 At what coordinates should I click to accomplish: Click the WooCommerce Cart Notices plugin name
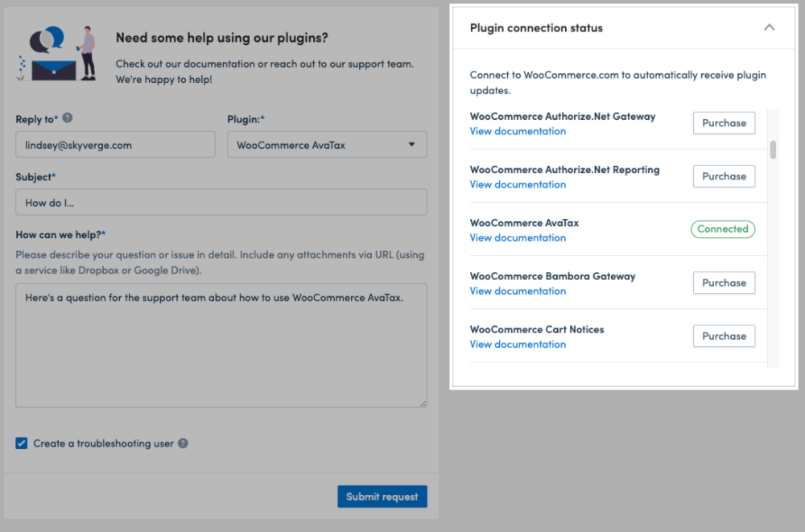pyautogui.click(x=536, y=329)
